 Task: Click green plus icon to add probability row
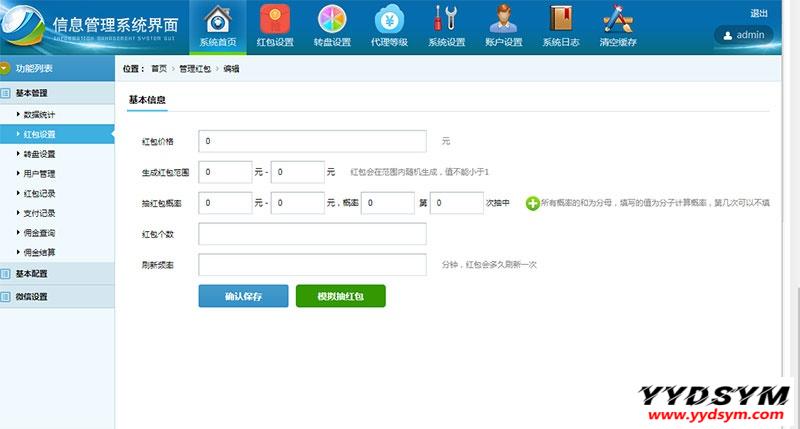coord(532,203)
